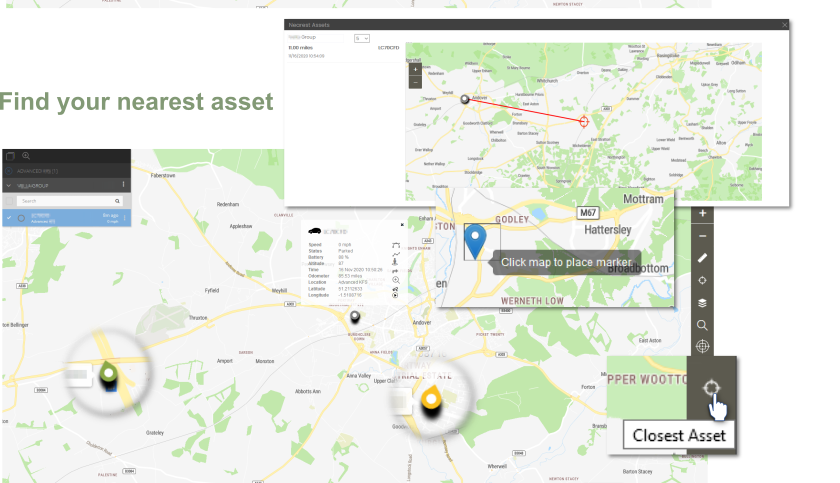This screenshot has height=483, width=840.
Task: Click the trail graph icon in vehicle popup
Action: click(x=396, y=254)
